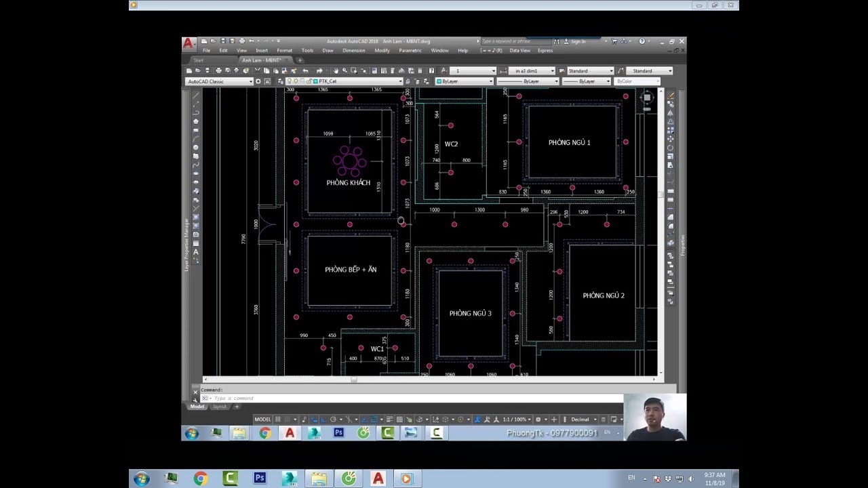Select the Line tool in Draw toolbar

point(196,96)
